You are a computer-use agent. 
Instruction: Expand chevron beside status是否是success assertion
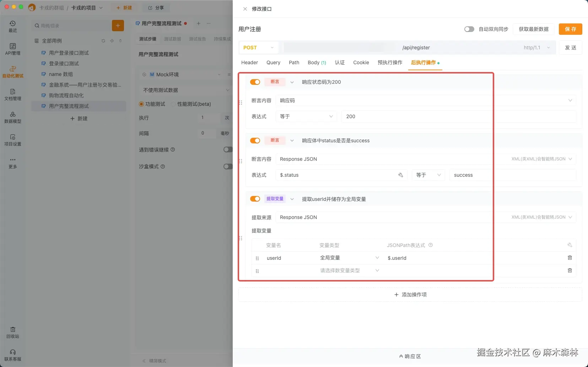(x=292, y=141)
